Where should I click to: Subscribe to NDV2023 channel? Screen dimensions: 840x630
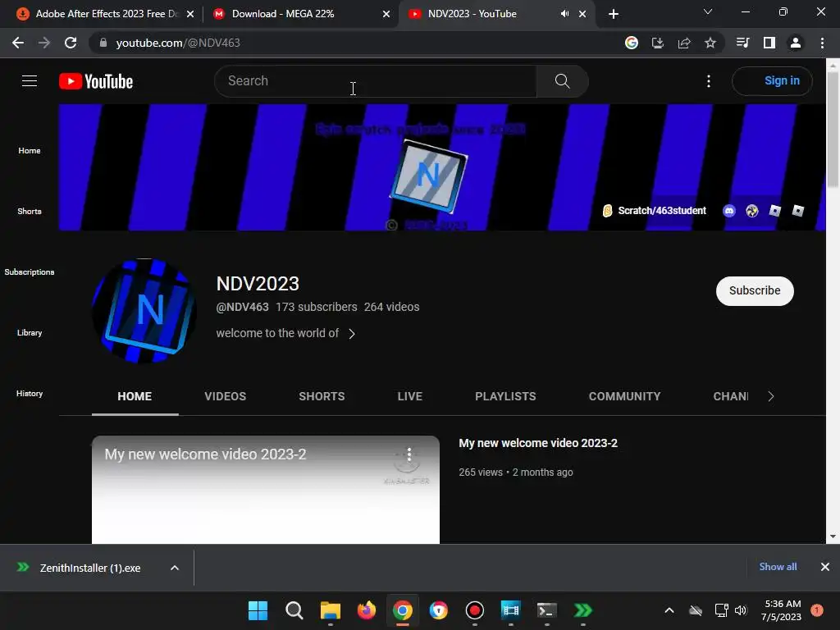pos(755,291)
